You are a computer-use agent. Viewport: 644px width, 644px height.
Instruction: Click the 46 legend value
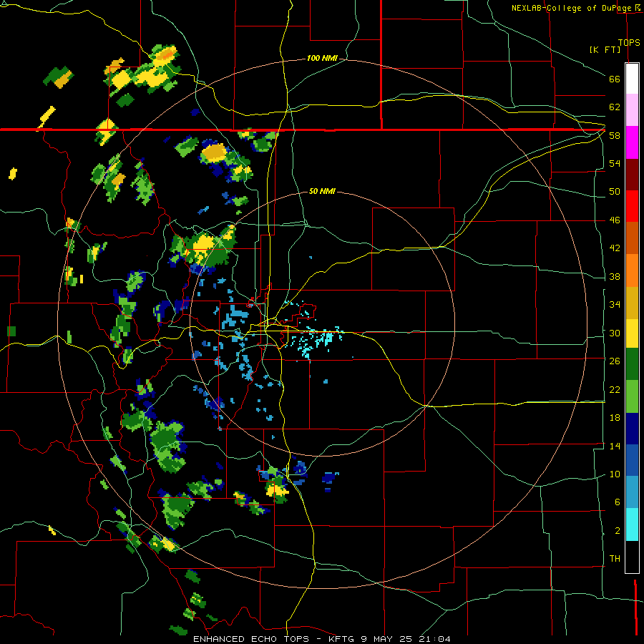coord(615,220)
